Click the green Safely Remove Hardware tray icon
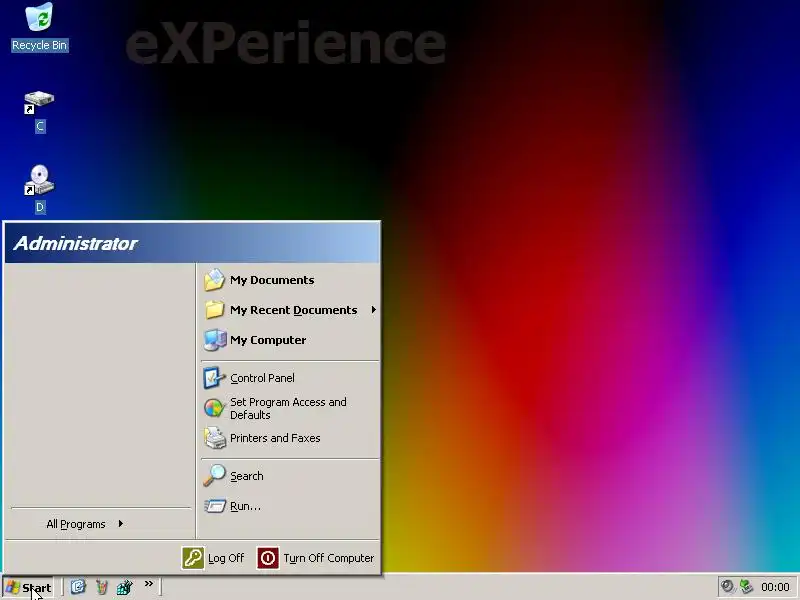The width and height of the screenshot is (800, 600). 746,587
